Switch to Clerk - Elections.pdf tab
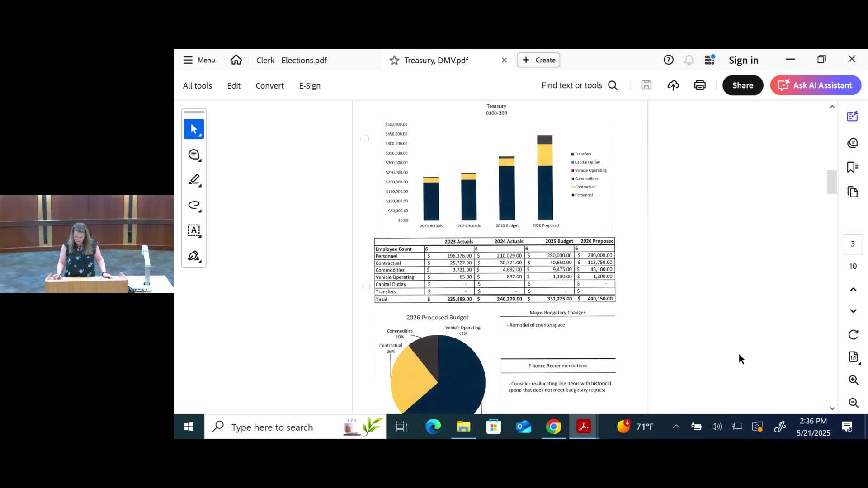This screenshot has height=488, width=868. click(292, 60)
